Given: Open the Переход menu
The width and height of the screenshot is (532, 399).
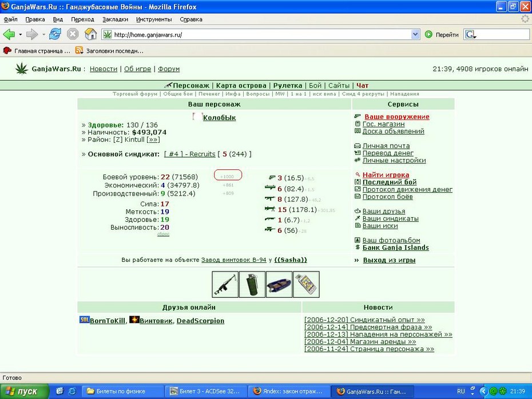Looking at the screenshot, I should [82, 19].
